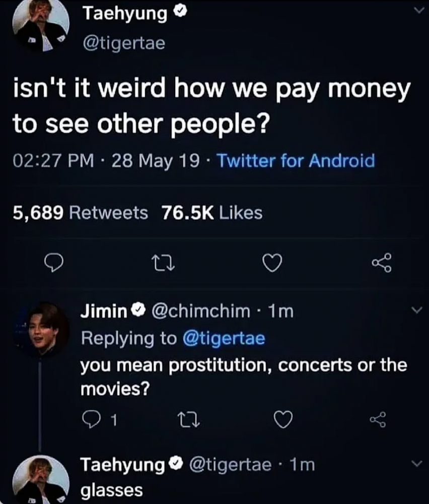Expand options for Jimin's reply
This screenshot has height=504, width=429.
416,311
